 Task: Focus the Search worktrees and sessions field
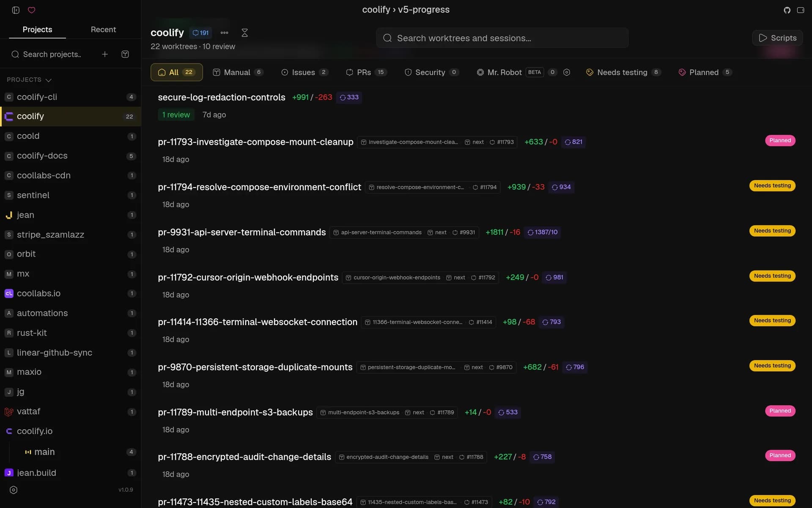tap(502, 38)
